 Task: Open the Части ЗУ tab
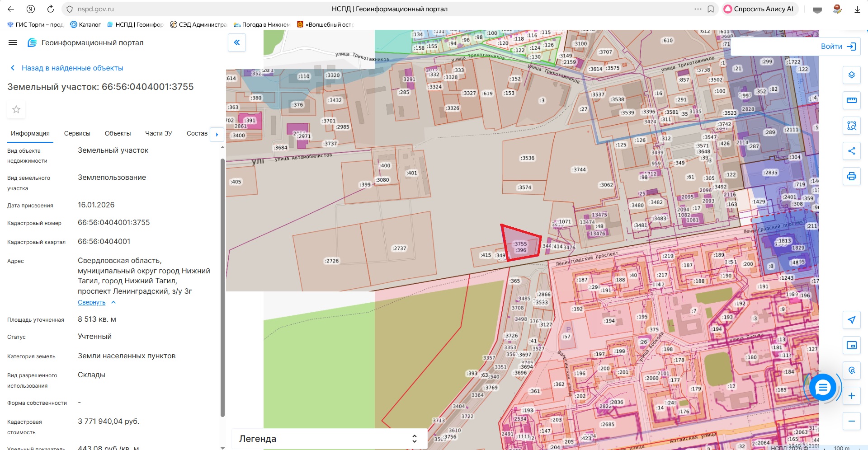[158, 133]
